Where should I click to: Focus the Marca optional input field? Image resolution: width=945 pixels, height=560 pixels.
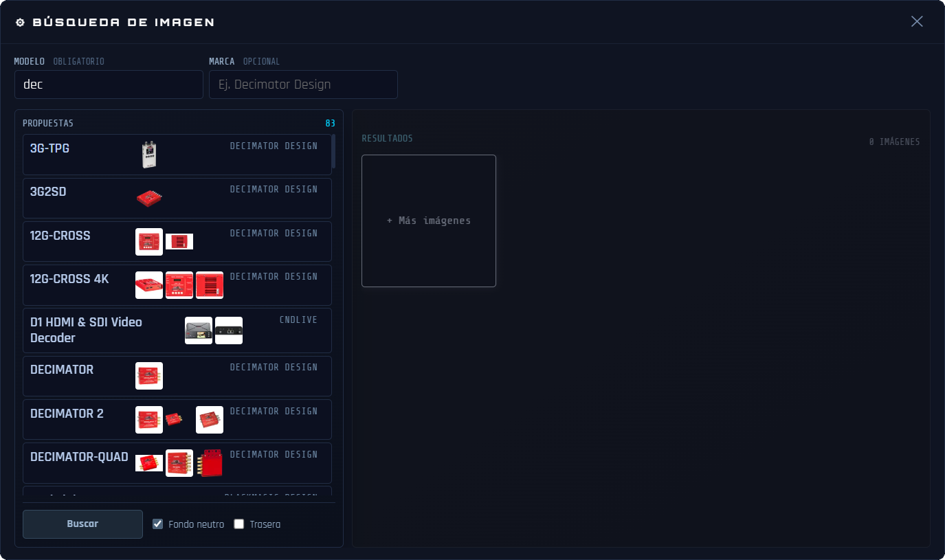303,85
